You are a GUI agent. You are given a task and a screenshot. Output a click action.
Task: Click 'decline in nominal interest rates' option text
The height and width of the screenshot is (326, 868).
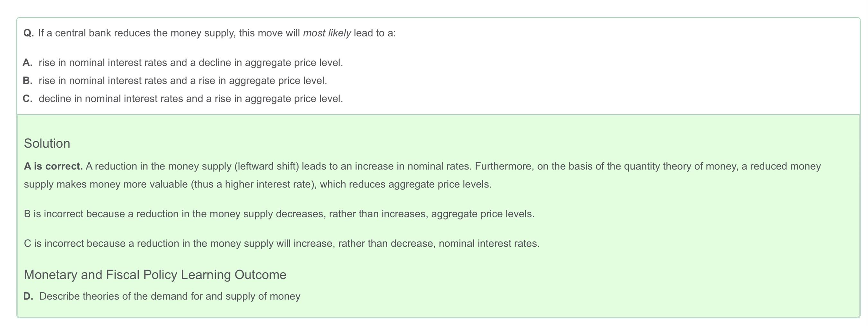[111, 99]
